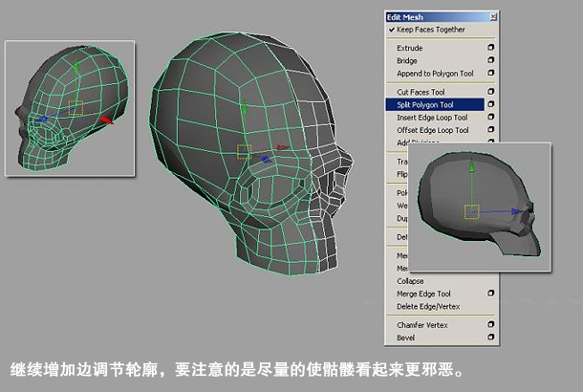The height and width of the screenshot is (392, 583).
Task: Open Bevel options box icon
Action: 491,338
